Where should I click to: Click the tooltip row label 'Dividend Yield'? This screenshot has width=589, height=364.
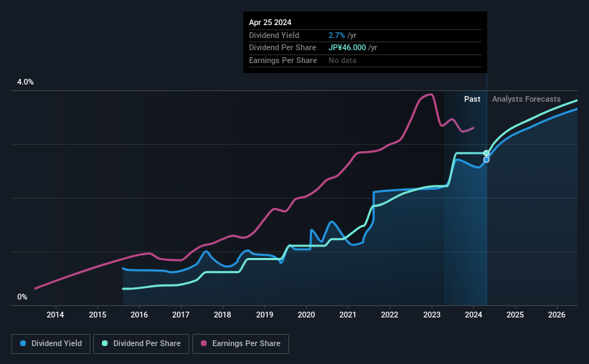coord(274,35)
